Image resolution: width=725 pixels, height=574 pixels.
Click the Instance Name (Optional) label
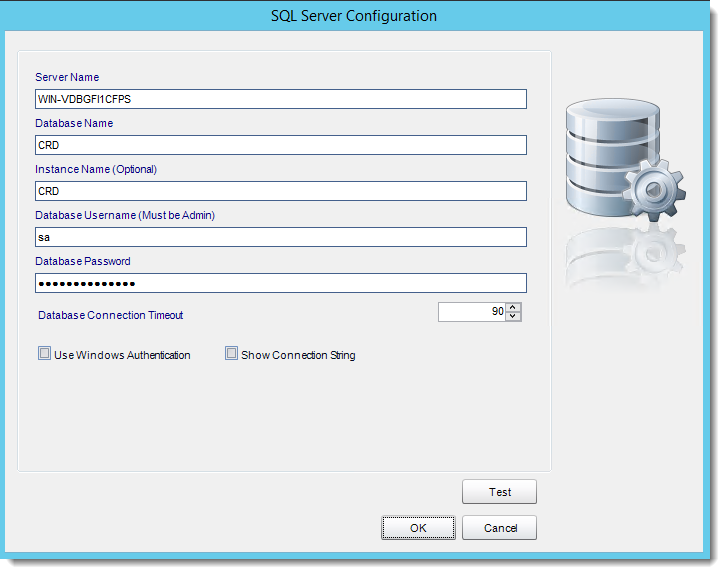click(96, 170)
